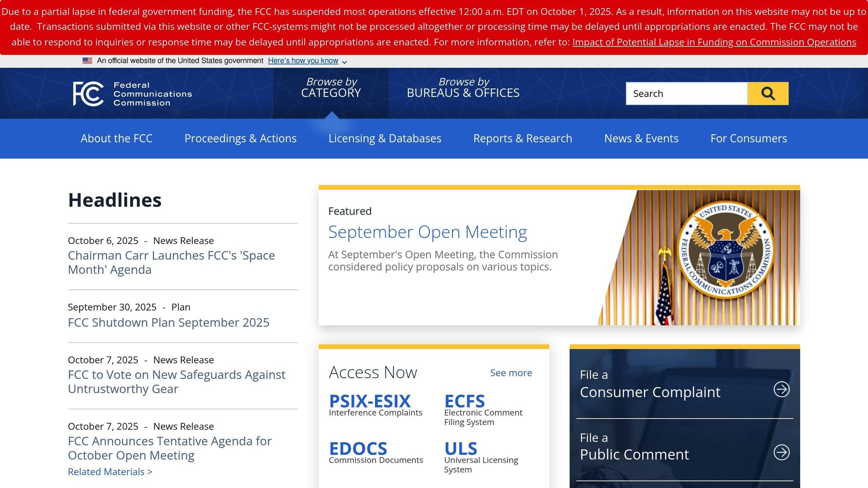Click the Related Materials link
The image size is (868, 488).
(110, 472)
